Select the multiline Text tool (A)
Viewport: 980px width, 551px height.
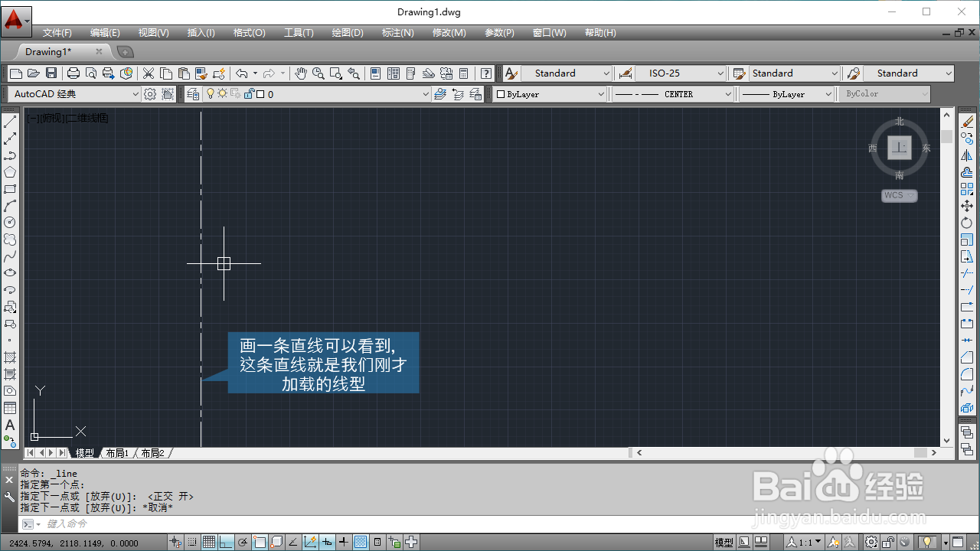10,425
